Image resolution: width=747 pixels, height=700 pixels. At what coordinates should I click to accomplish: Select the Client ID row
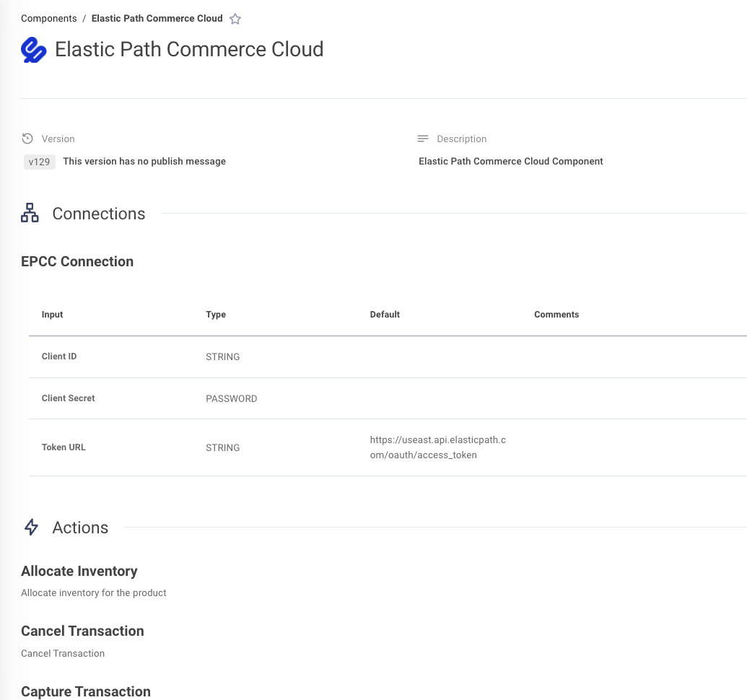coord(388,356)
